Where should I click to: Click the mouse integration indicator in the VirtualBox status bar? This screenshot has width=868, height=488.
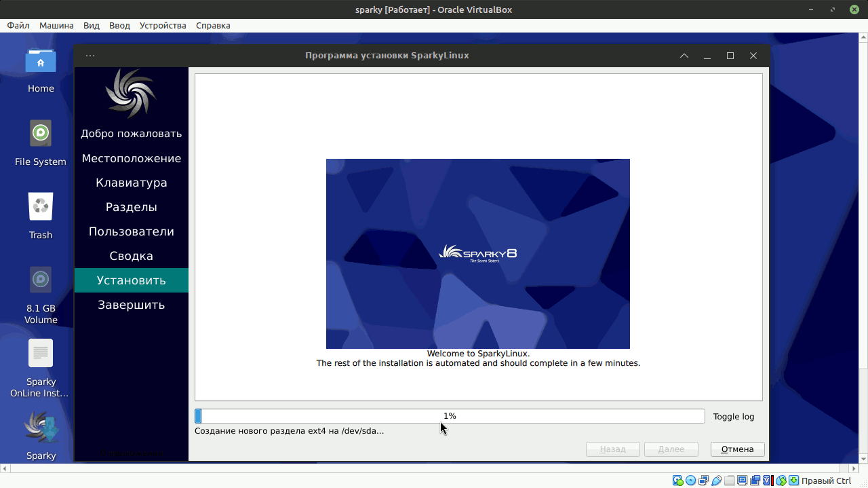tap(781, 481)
